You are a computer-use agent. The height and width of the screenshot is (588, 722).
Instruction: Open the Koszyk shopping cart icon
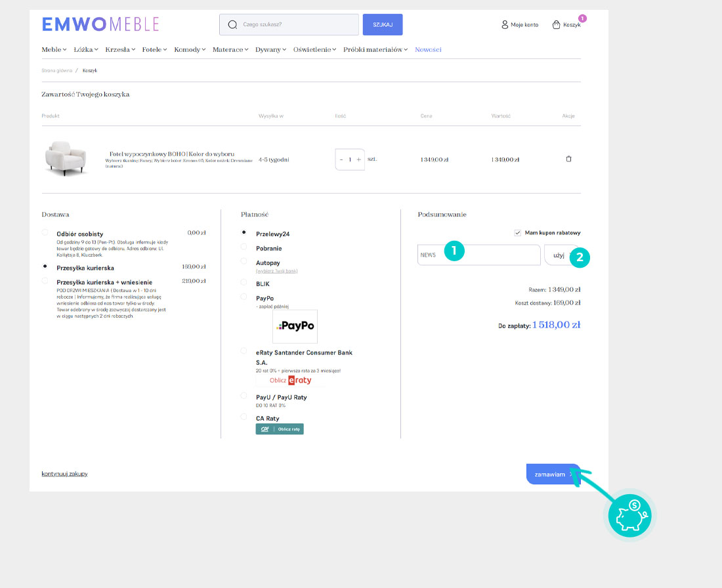[x=557, y=25]
